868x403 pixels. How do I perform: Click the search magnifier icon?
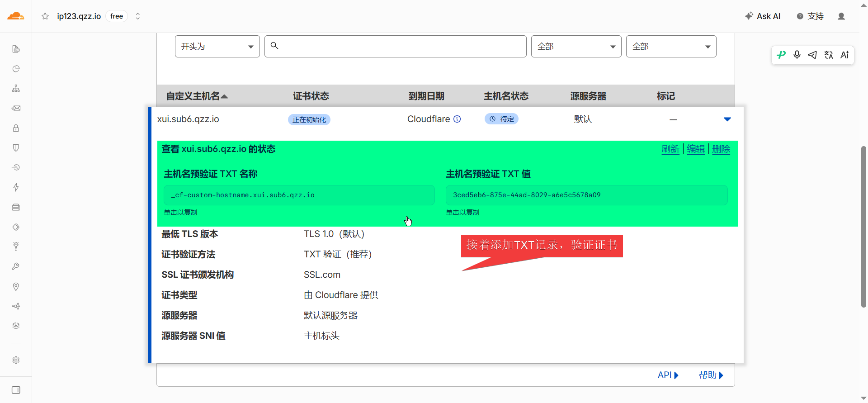click(274, 46)
